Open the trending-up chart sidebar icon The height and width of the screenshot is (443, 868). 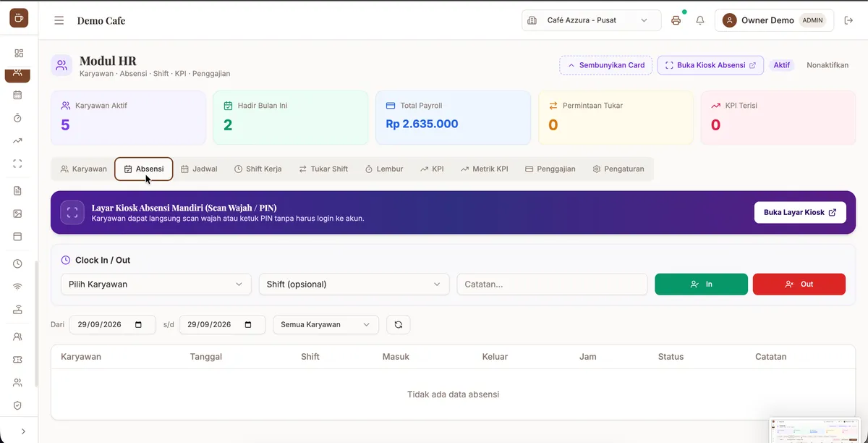coord(18,140)
